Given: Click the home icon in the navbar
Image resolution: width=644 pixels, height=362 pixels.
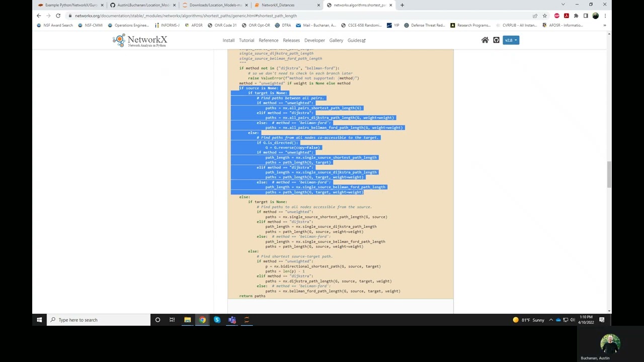Looking at the screenshot, I should [485, 40].
